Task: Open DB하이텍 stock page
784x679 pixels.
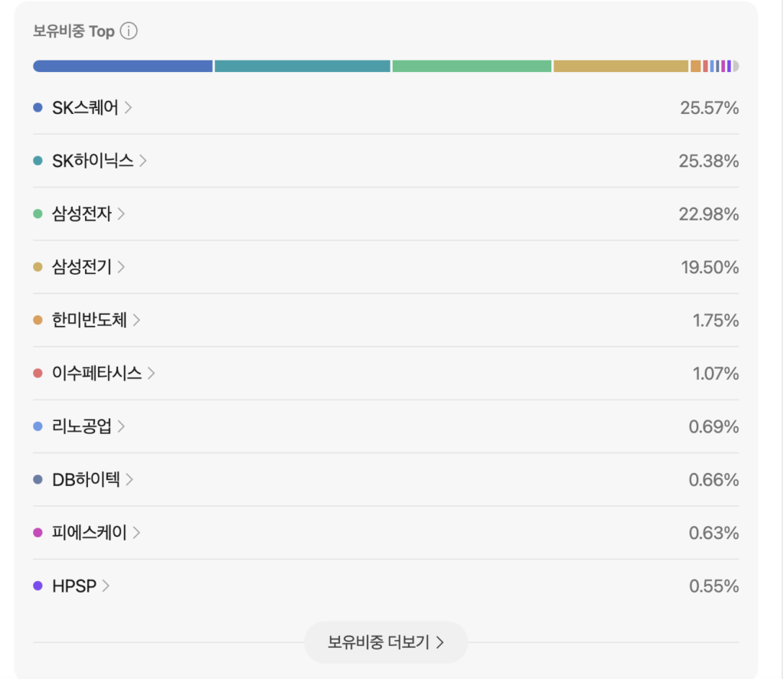Action: pyautogui.click(x=86, y=479)
